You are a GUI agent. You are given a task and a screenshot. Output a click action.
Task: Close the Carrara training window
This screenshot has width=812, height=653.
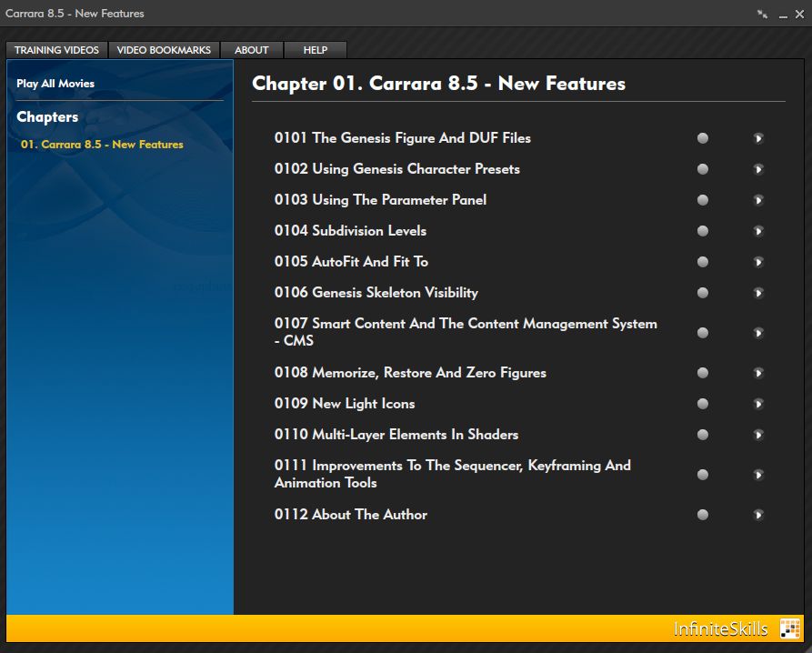[x=800, y=14]
